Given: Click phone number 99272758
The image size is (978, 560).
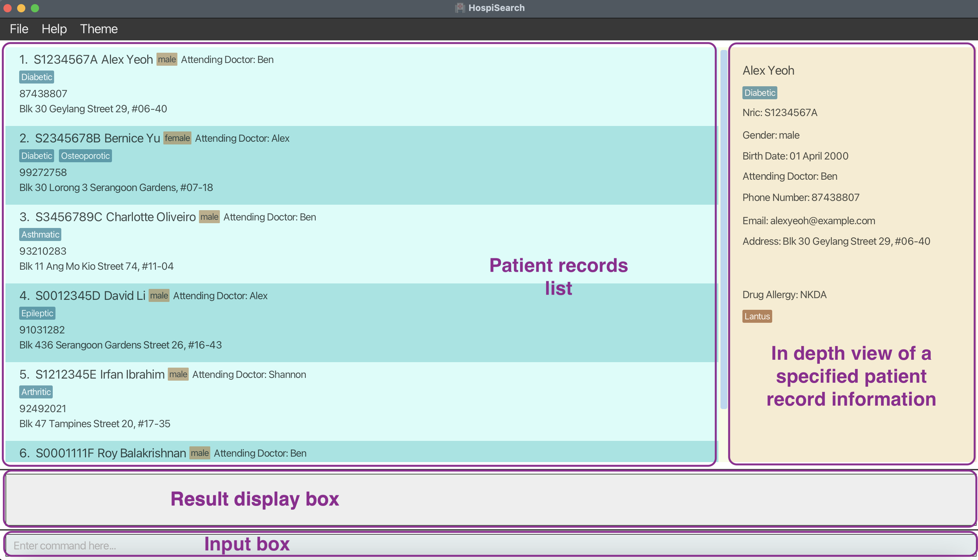Looking at the screenshot, I should (x=43, y=172).
